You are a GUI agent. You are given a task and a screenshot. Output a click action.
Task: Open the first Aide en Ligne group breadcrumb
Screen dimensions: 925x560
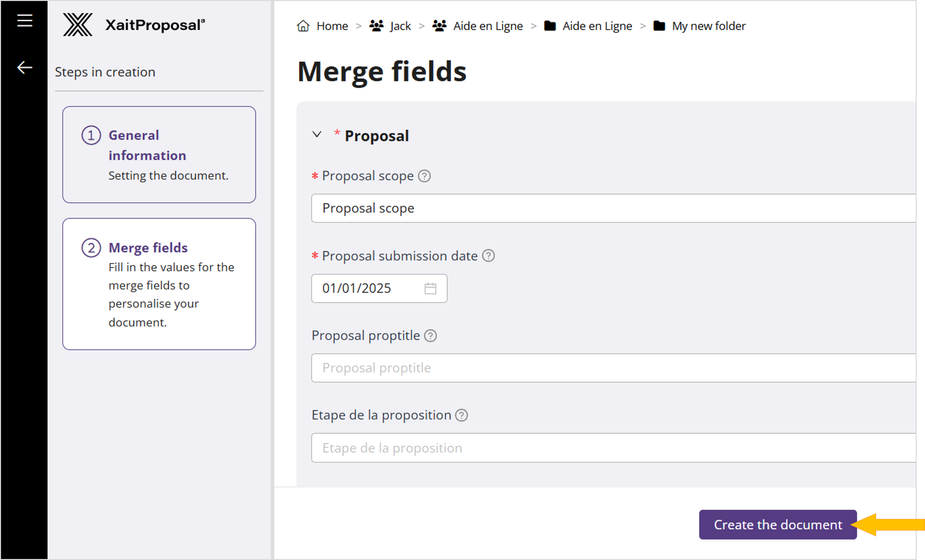tap(488, 26)
